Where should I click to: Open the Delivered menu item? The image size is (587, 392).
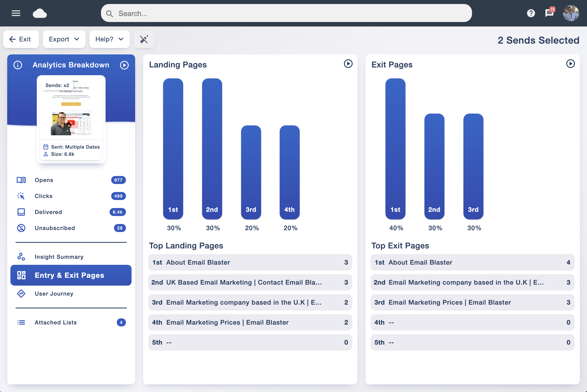(71, 212)
